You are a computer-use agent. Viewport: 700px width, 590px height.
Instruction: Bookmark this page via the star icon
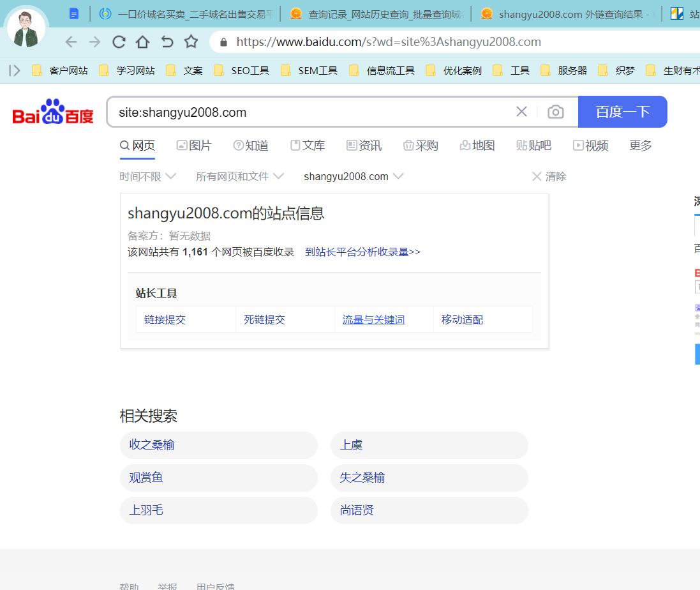191,41
